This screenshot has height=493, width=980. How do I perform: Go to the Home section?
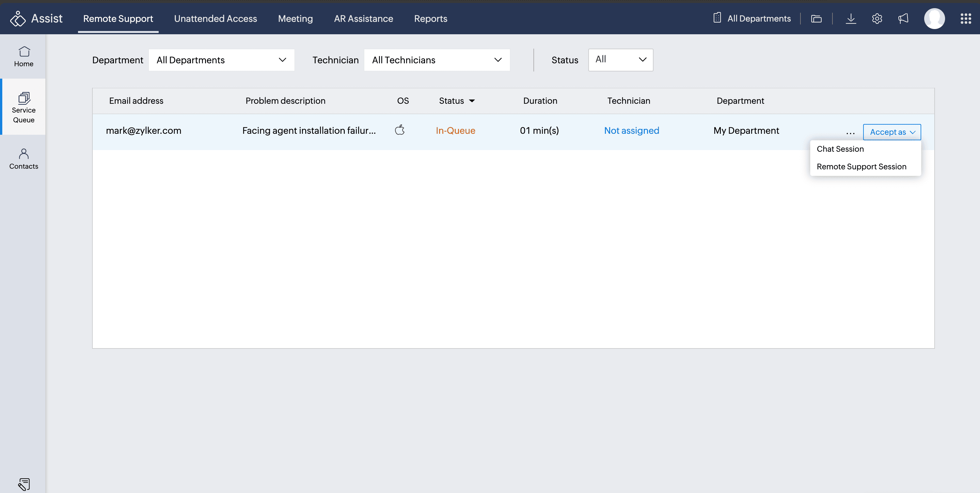click(x=24, y=56)
